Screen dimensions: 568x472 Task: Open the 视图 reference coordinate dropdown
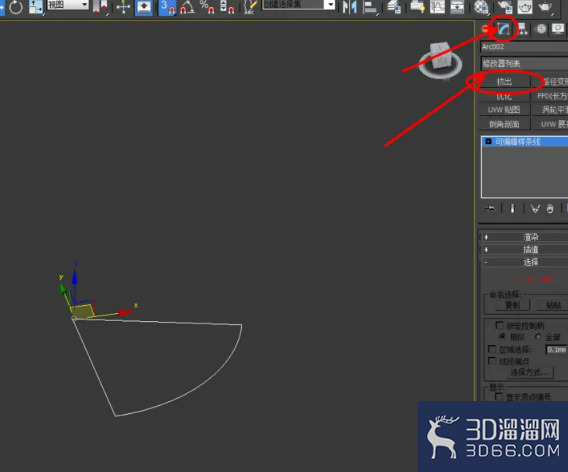coord(68,5)
